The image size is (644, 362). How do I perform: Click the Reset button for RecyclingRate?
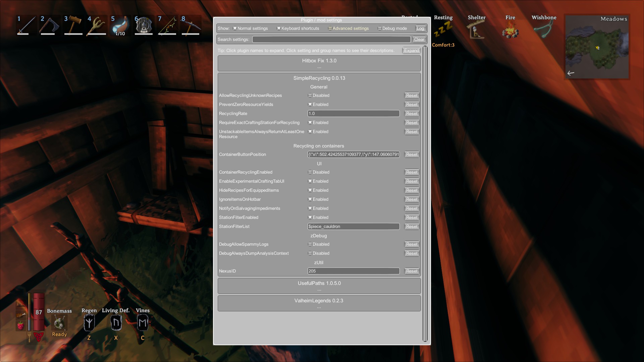(x=411, y=113)
